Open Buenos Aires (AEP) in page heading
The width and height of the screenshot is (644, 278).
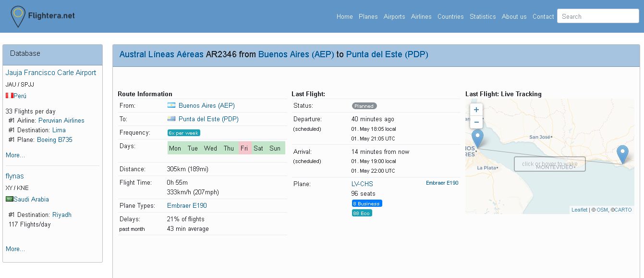coord(296,54)
